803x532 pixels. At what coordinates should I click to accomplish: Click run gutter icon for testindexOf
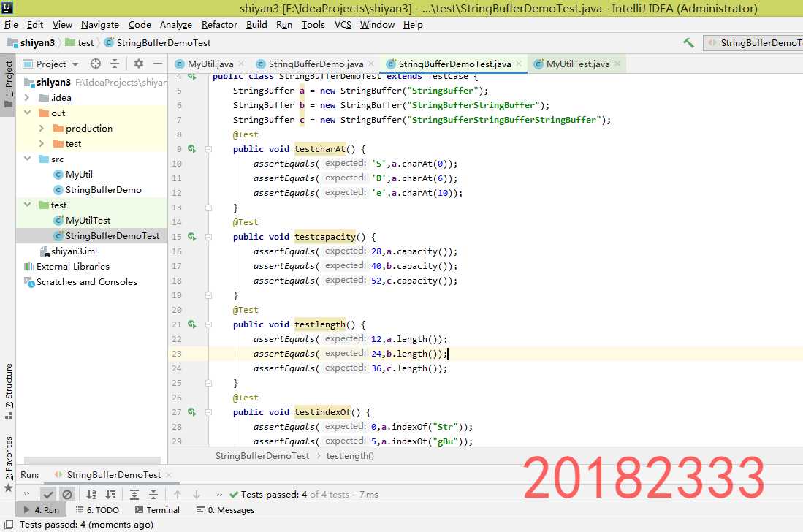[192, 411]
